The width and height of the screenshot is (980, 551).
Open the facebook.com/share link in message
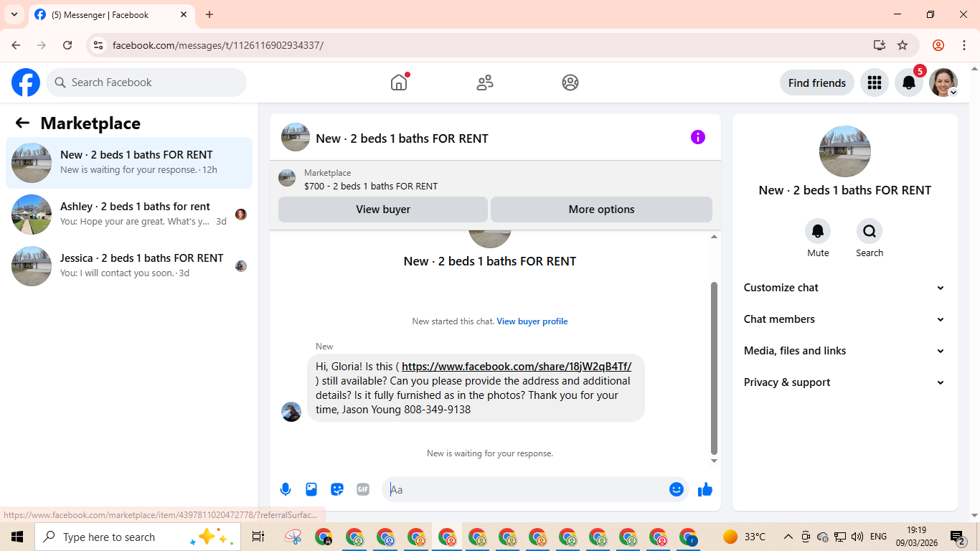click(x=517, y=367)
